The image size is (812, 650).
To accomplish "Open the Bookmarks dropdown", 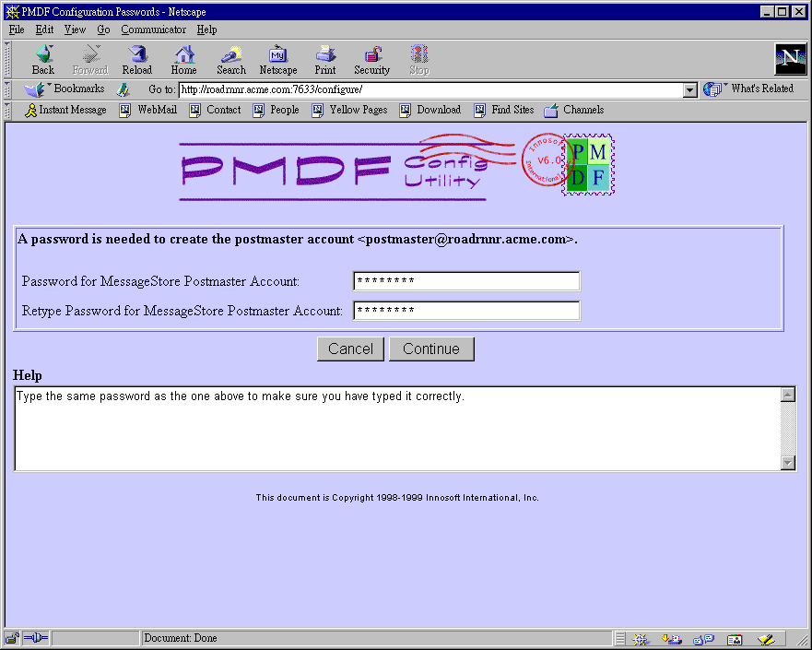I will pyautogui.click(x=65, y=89).
